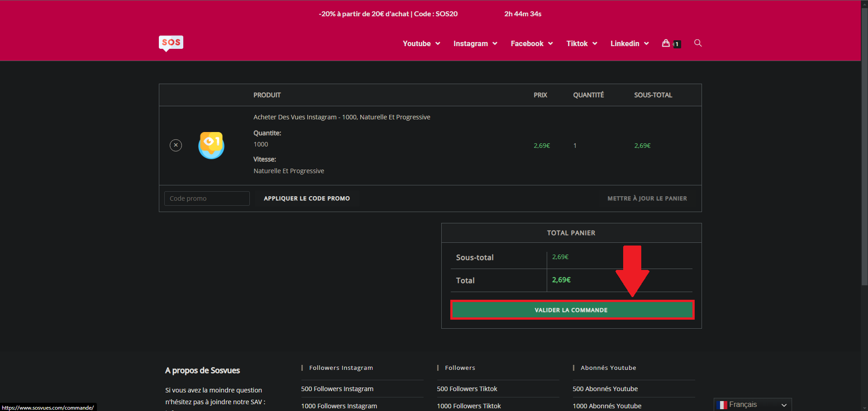Open 1000 Abonnés Youtube footer link
The width and height of the screenshot is (868, 411).
click(x=607, y=406)
